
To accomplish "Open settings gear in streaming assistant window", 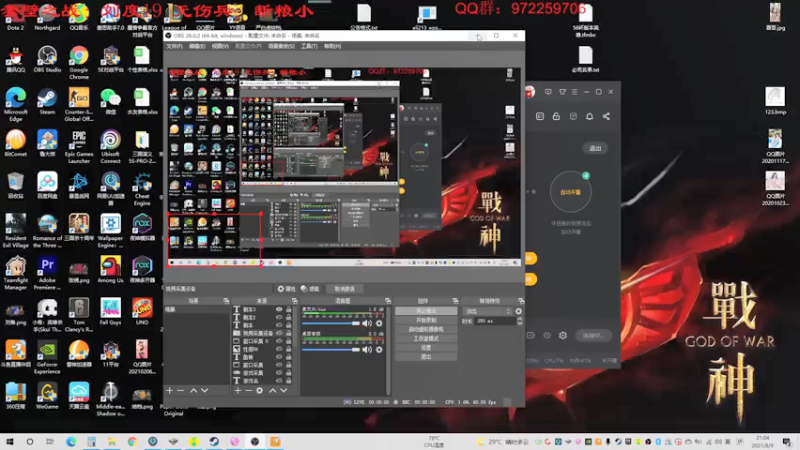I will [563, 335].
